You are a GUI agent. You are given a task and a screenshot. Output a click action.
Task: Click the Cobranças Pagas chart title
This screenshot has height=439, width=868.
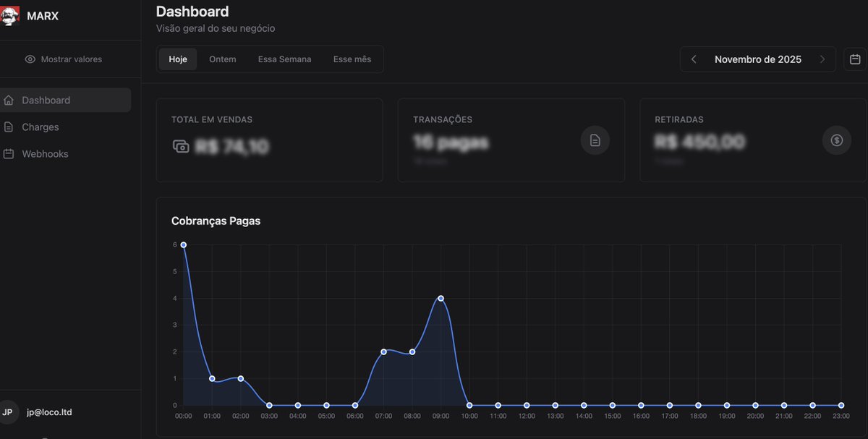pyautogui.click(x=216, y=221)
